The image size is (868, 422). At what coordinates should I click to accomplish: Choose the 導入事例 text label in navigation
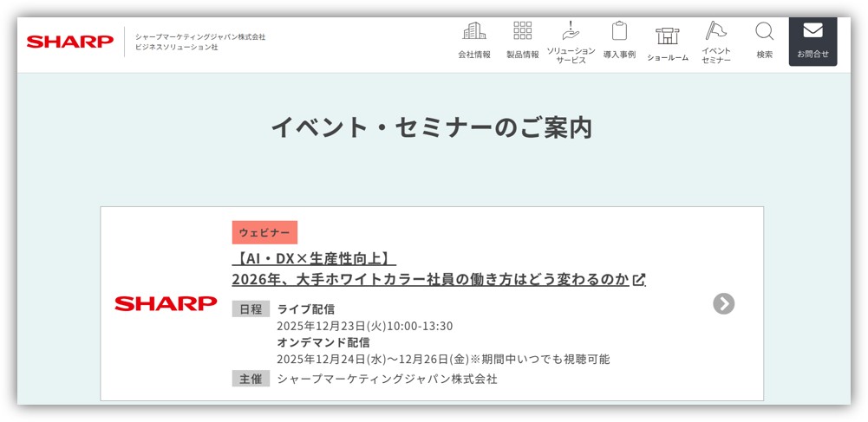tap(619, 55)
